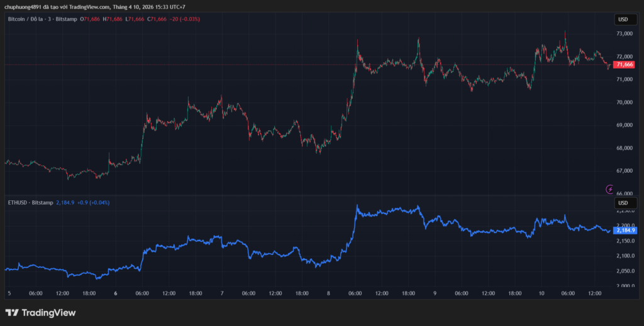
Task: Click the red 71,666 current price label
Action: (625, 65)
